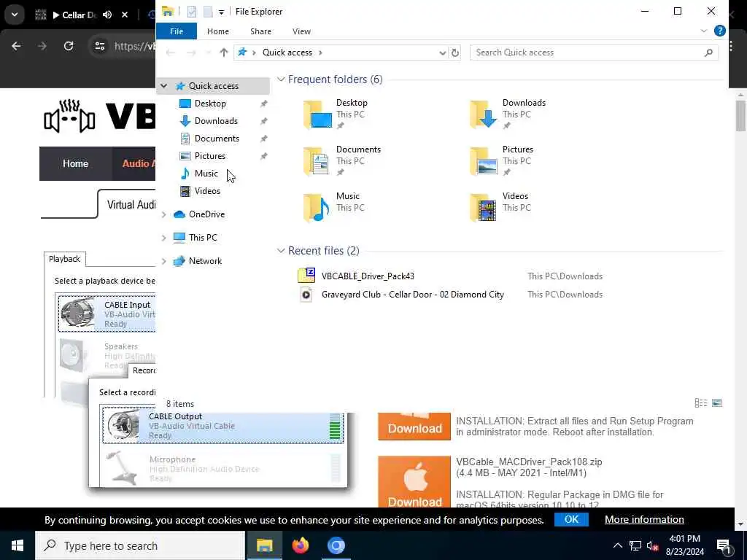Open the address bar history dropdown

click(x=442, y=52)
